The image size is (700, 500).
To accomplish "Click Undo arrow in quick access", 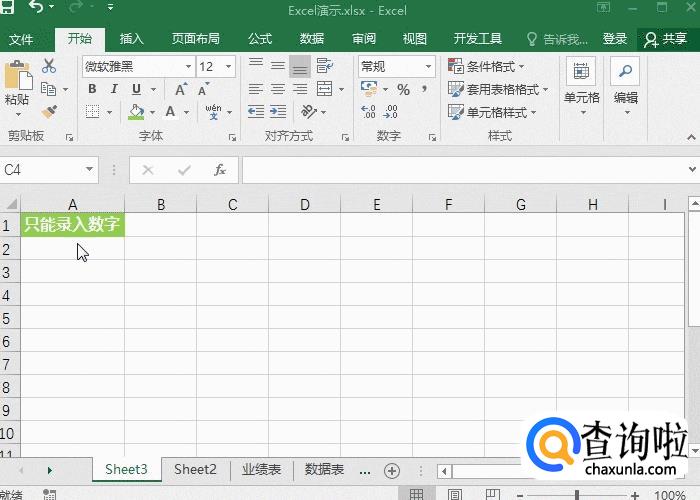I will (x=35, y=7).
